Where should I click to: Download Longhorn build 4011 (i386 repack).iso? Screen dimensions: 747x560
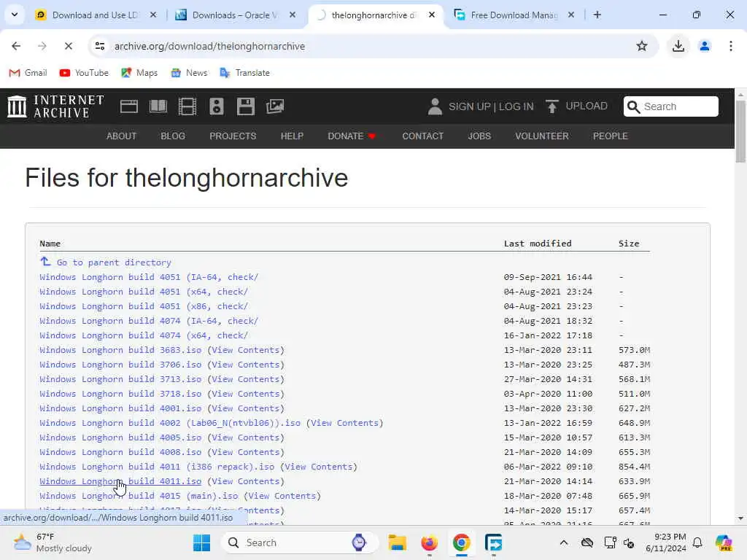tap(158, 467)
